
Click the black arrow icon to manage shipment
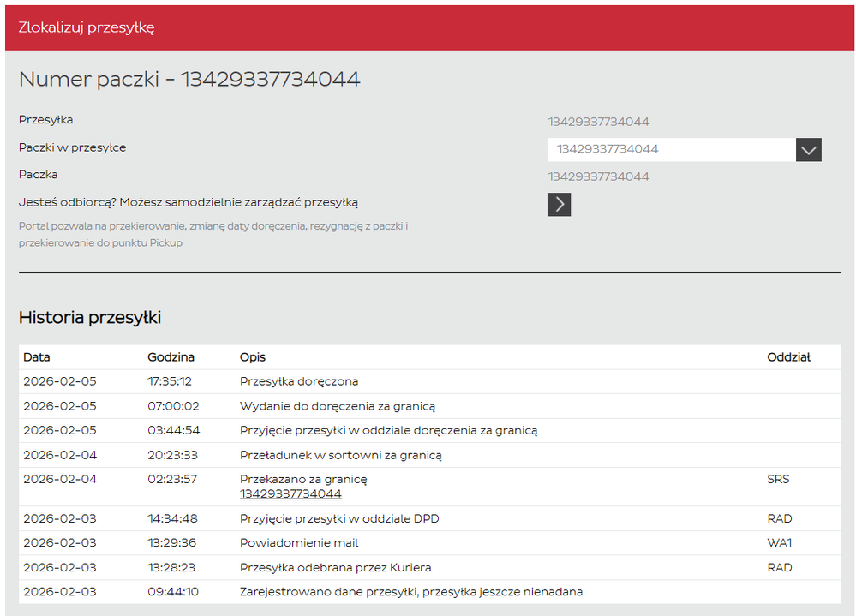tap(559, 204)
